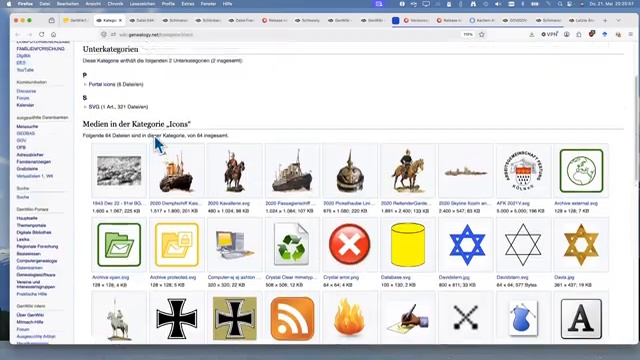Open the green Archive open folder thumbnail
The height and width of the screenshot is (360, 640).
pyautogui.click(x=119, y=244)
